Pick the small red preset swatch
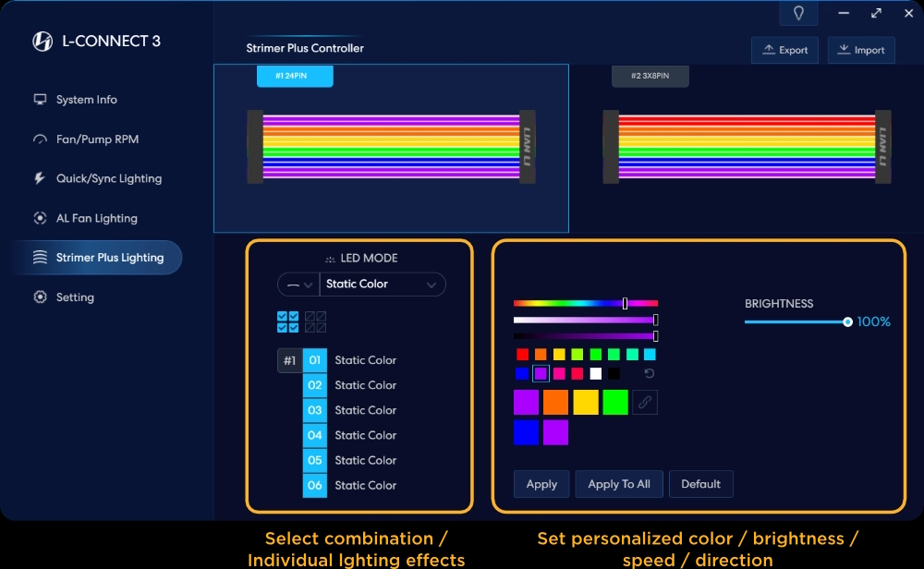This screenshot has width=924, height=569. coord(522,354)
